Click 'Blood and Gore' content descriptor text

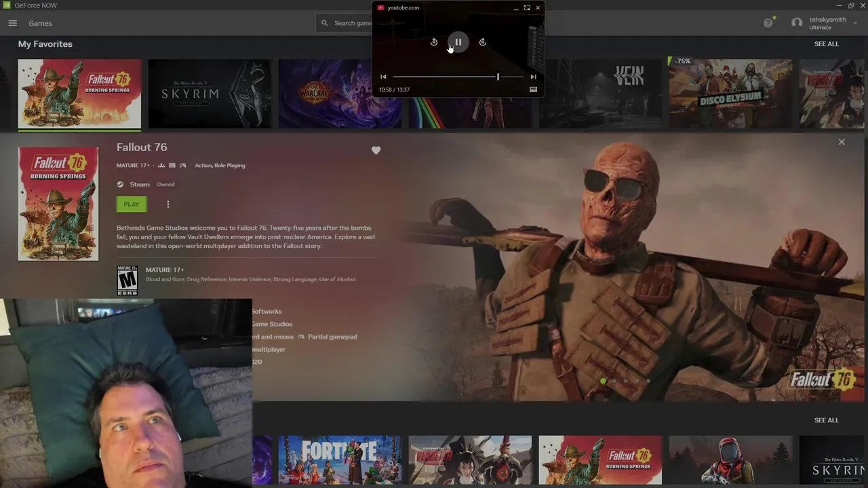tap(165, 279)
